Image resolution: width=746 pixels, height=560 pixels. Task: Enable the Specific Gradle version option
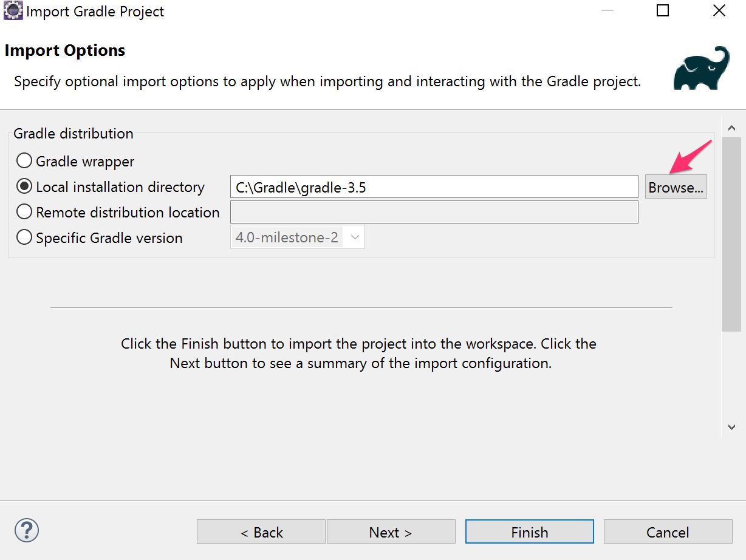[x=24, y=237]
